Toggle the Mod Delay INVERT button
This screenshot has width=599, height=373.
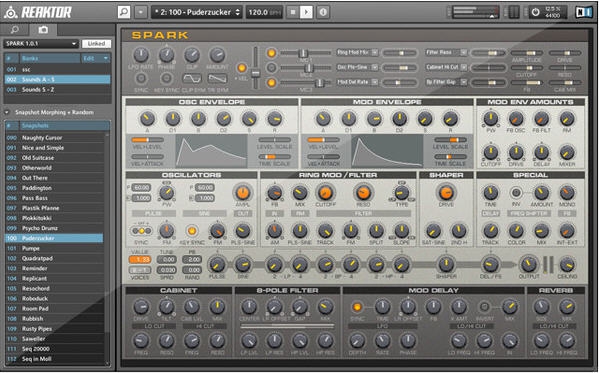click(x=484, y=307)
